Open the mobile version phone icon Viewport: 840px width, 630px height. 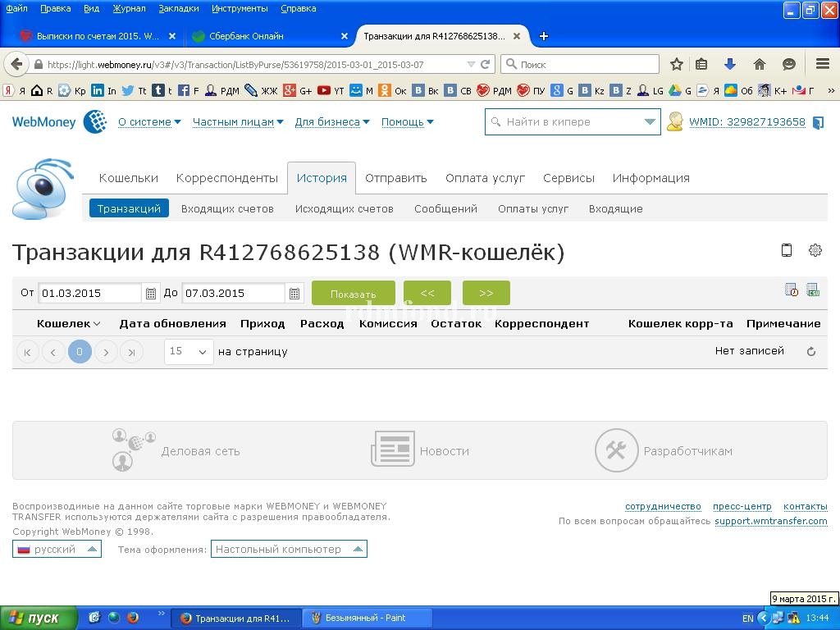(787, 250)
